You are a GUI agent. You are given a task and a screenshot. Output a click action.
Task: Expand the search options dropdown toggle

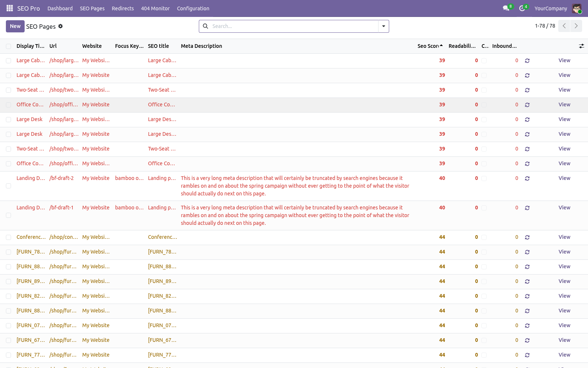(384, 26)
